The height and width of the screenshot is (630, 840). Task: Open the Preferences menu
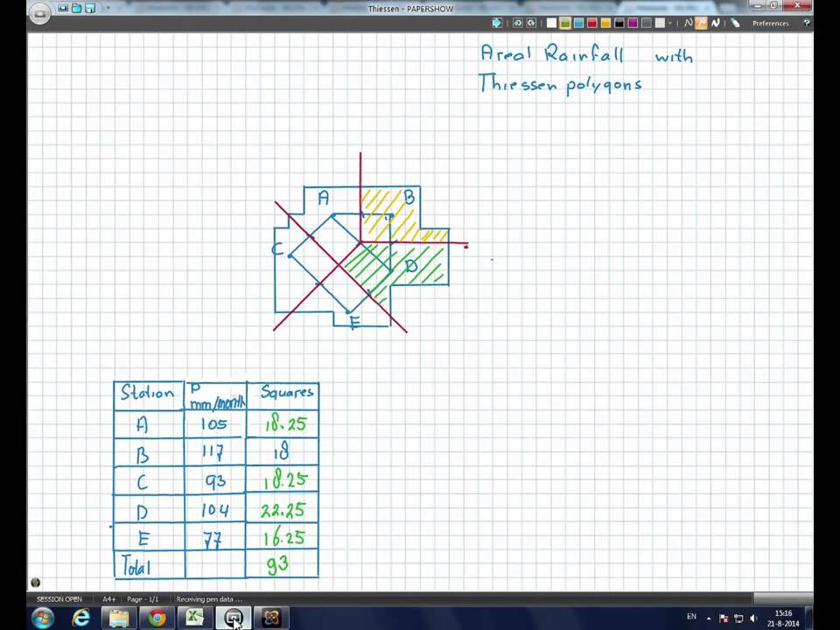point(770,24)
